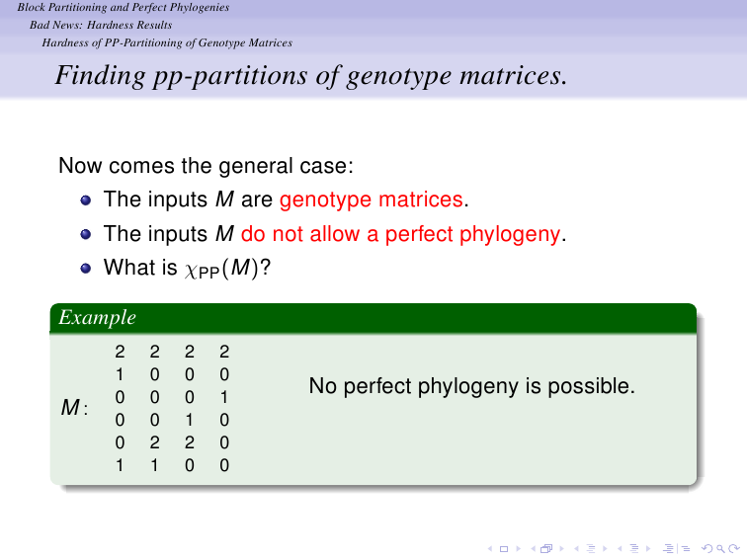Click the section navigation lines icon
The height and width of the screenshot is (560, 747).
pyautogui.click(x=634, y=548)
